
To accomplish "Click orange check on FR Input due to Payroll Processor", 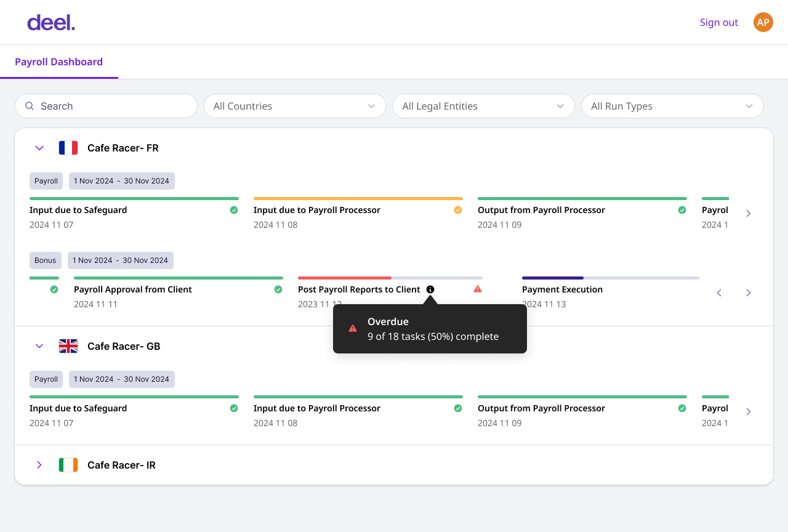I will (x=458, y=210).
